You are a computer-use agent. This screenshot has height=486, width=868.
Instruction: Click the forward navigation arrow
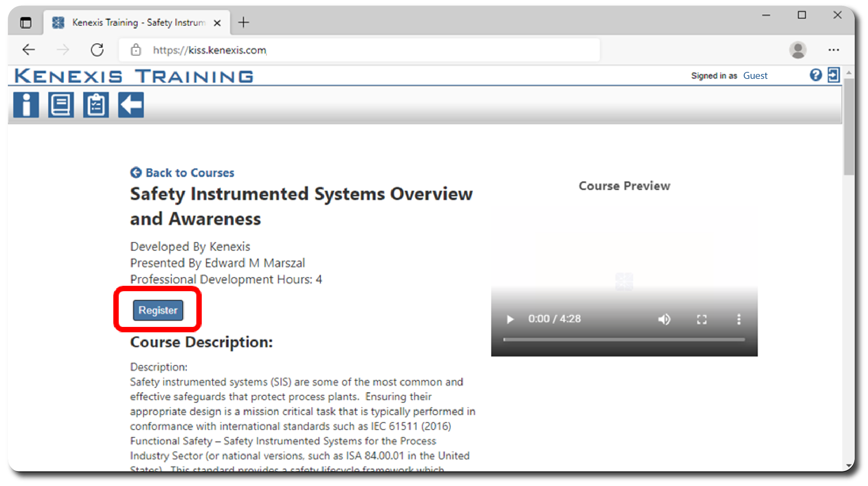click(63, 50)
